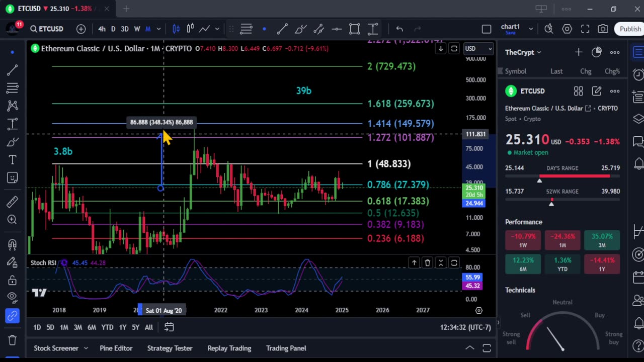
Task: Sort watchlist by Last column
Action: click(x=556, y=71)
